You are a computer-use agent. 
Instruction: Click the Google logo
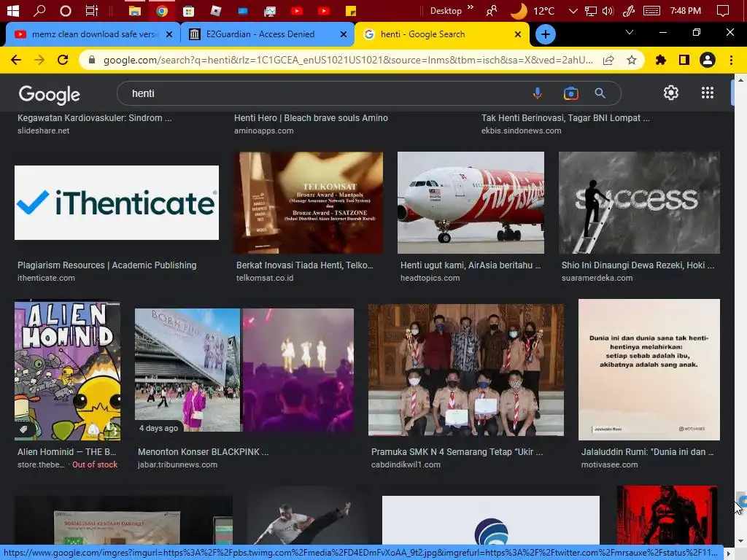point(49,94)
